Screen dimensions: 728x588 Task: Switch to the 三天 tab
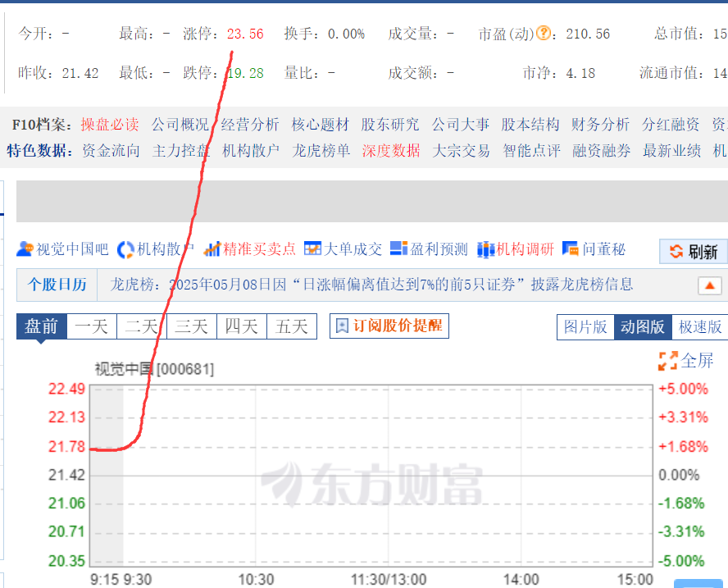pos(191,326)
